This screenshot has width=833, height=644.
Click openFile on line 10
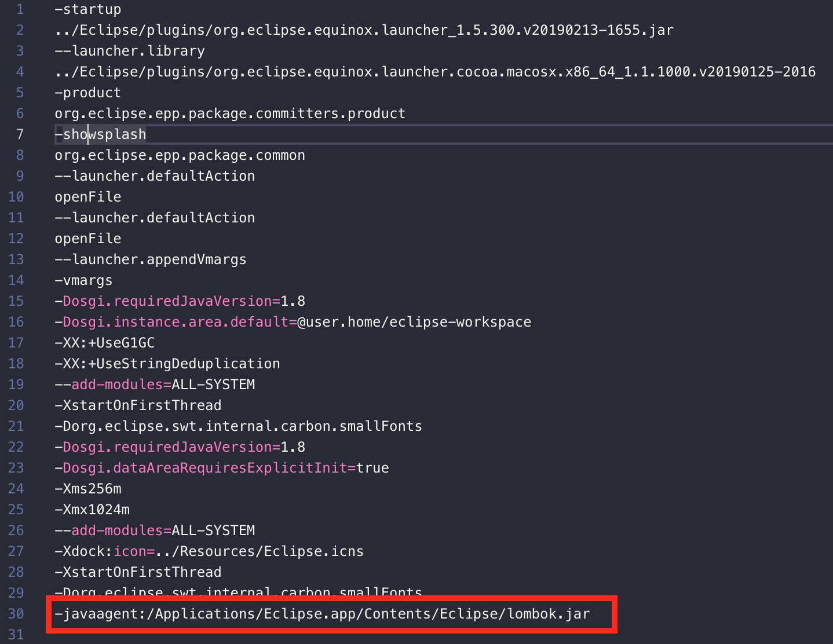tap(87, 196)
